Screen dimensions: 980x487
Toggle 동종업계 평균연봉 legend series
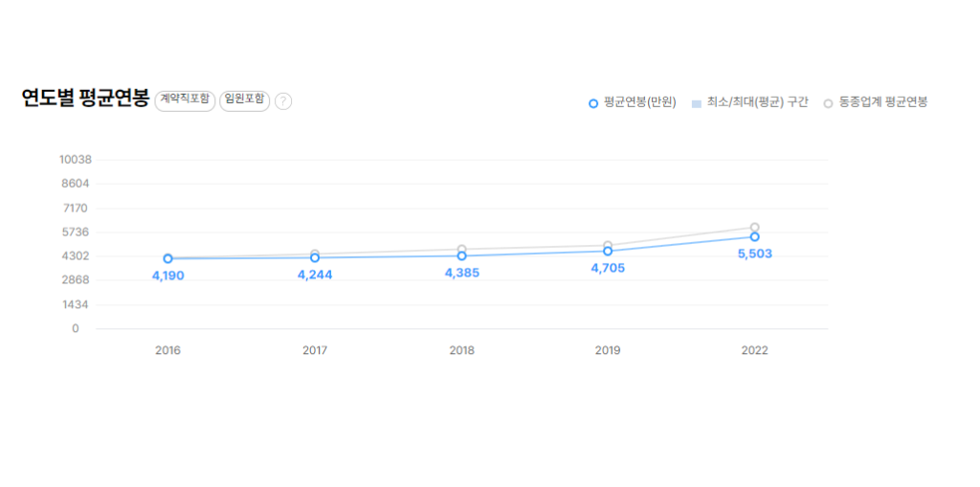(876, 102)
